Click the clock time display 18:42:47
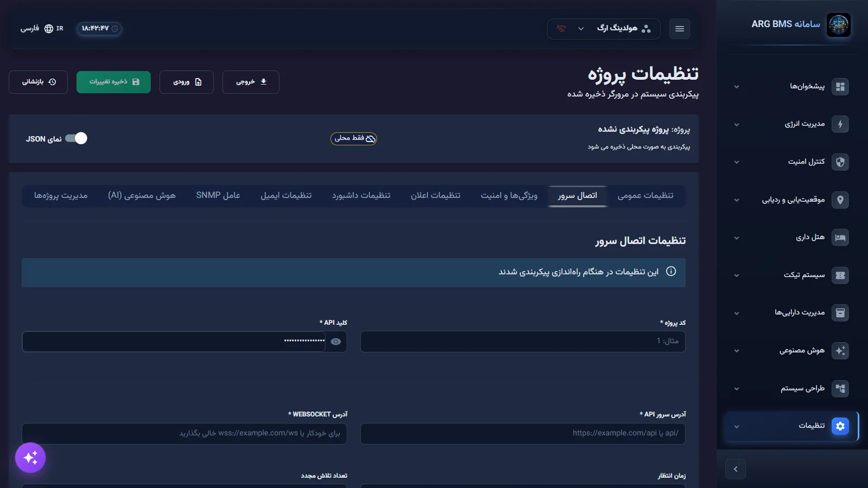Viewport: 868px width, 488px height. coord(99,29)
